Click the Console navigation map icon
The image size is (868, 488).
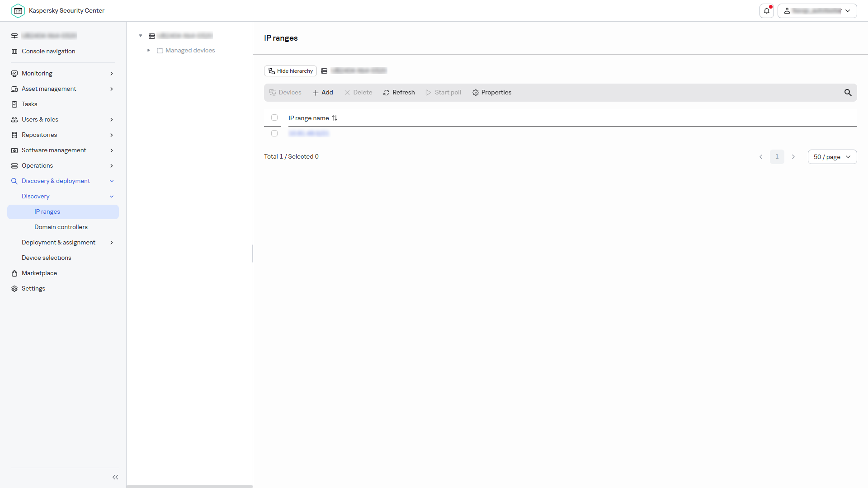(x=14, y=52)
